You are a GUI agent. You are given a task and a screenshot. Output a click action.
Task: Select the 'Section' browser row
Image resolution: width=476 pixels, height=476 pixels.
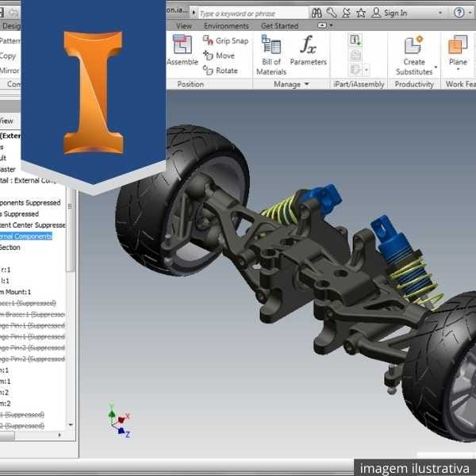(10, 248)
